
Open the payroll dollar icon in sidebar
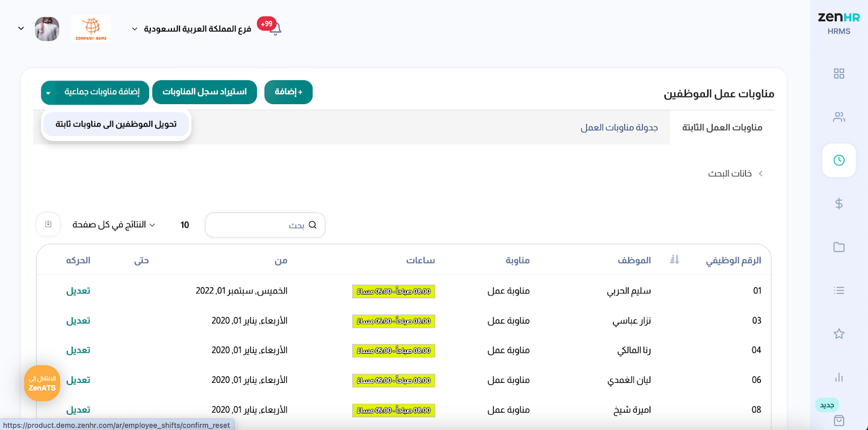point(839,204)
